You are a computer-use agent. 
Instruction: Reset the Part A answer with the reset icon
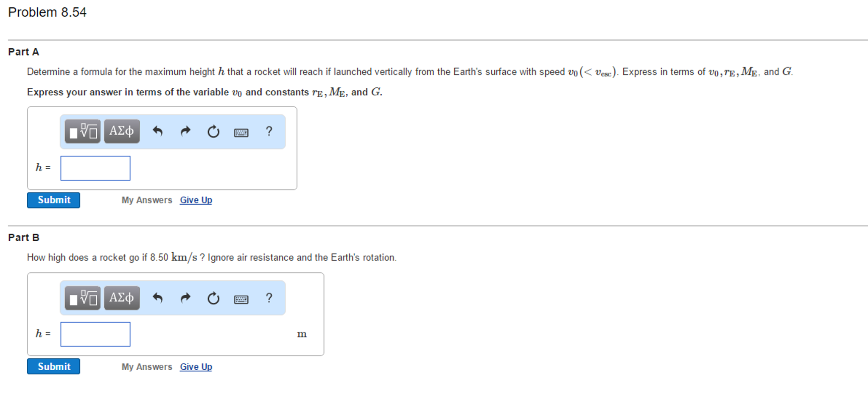point(213,131)
